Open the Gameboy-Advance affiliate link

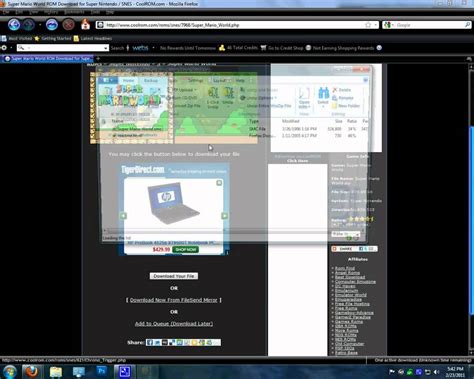coord(354,313)
